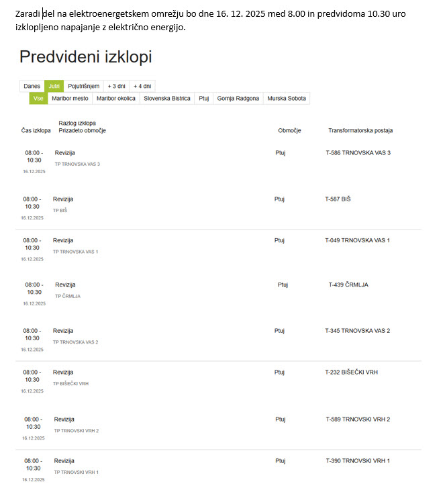Click the Čas izklopa column header
Screen dimensions: 445x504
(x=36, y=131)
